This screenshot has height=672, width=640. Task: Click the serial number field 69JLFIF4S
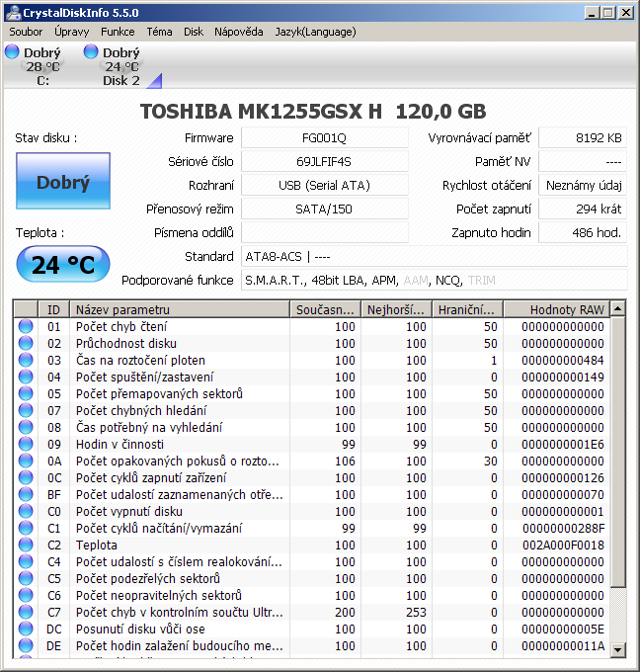pos(324,161)
